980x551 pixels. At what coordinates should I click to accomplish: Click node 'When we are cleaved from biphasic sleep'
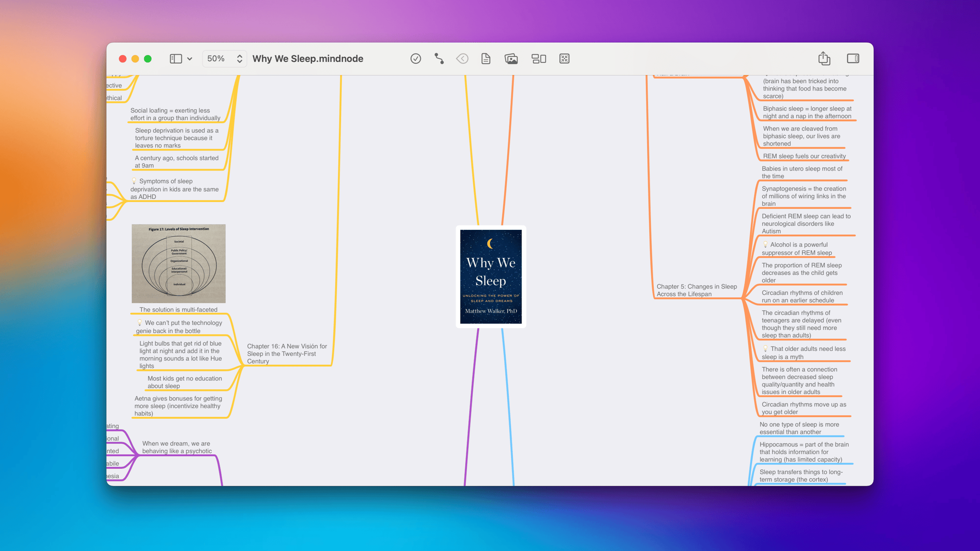click(802, 136)
